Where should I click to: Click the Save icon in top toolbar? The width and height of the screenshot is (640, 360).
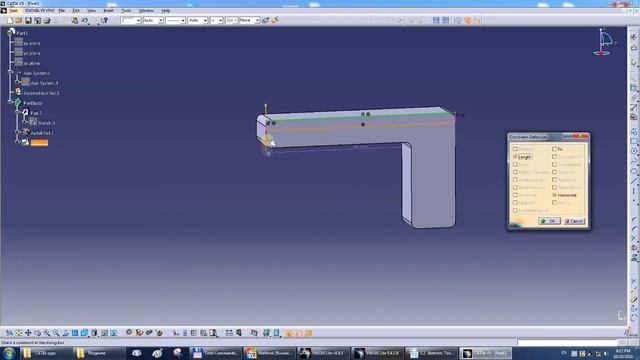tap(28, 20)
